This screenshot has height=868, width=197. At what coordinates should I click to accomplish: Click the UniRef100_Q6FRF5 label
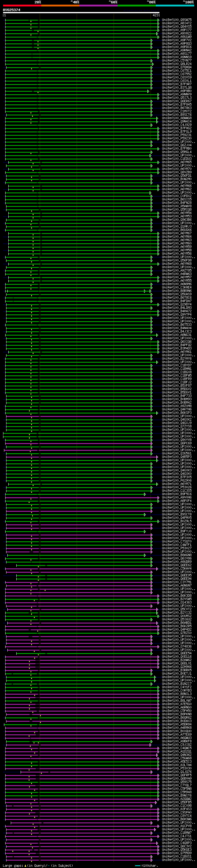pos(177,775)
